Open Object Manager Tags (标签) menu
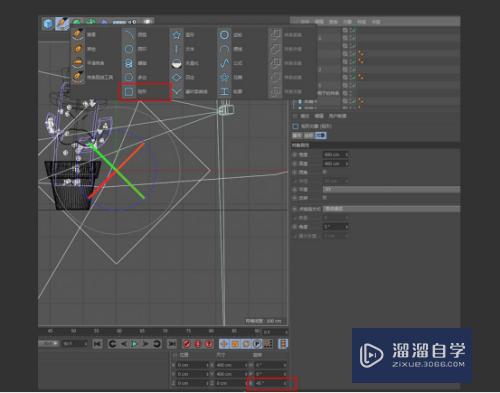 tap(362, 21)
